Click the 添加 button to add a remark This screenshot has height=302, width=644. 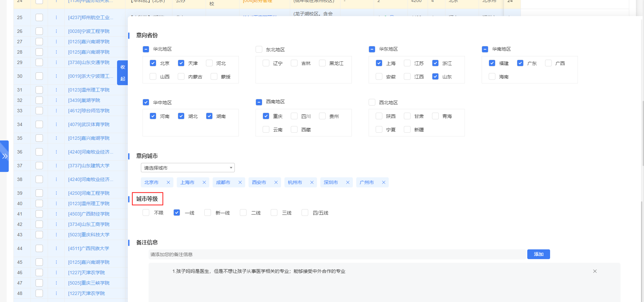(x=538, y=254)
